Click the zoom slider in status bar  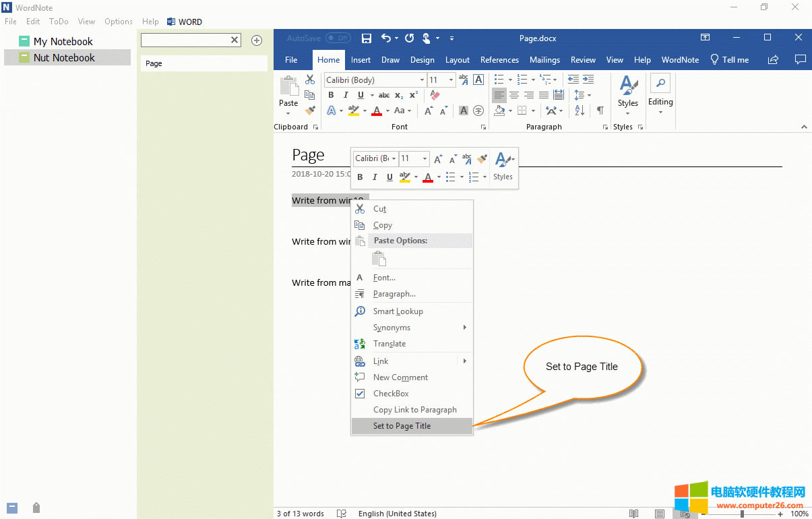[742, 514]
